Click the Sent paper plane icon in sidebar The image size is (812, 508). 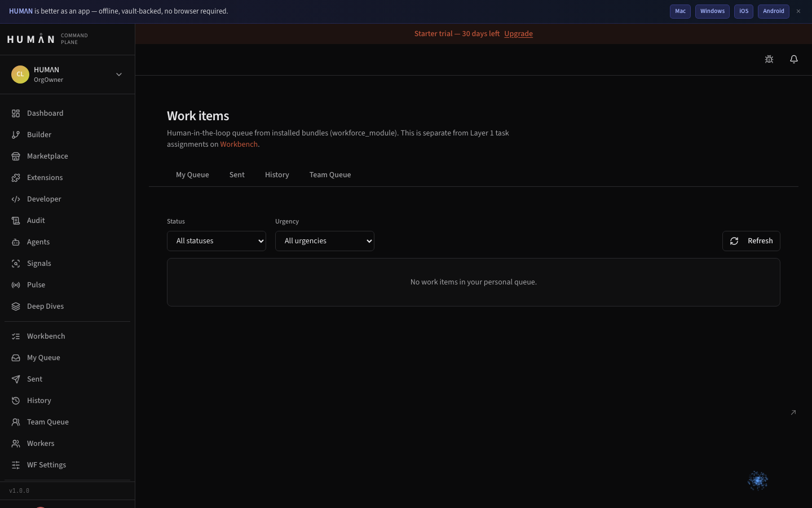point(16,379)
